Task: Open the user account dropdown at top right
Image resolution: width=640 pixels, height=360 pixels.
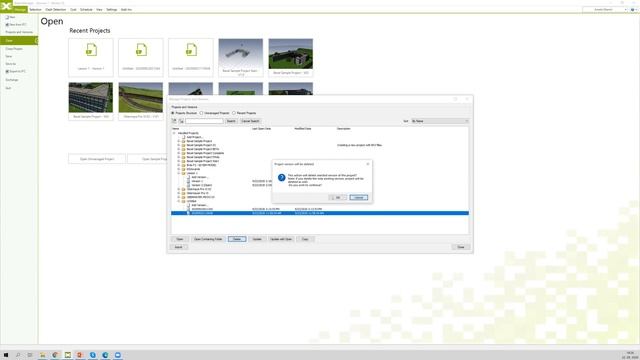Action: [x=604, y=9]
